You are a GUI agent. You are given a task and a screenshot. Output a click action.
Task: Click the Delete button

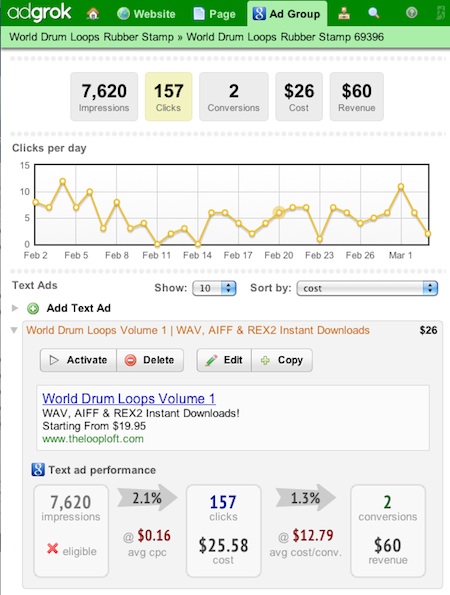(150, 360)
